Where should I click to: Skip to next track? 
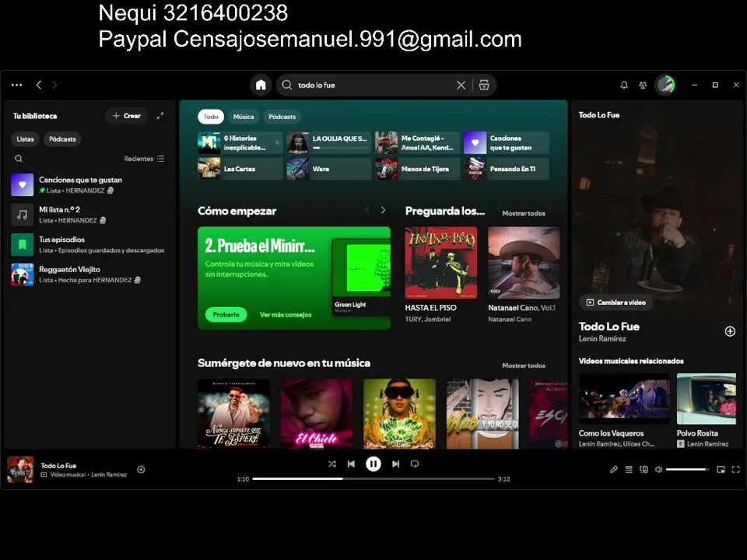tap(395, 464)
